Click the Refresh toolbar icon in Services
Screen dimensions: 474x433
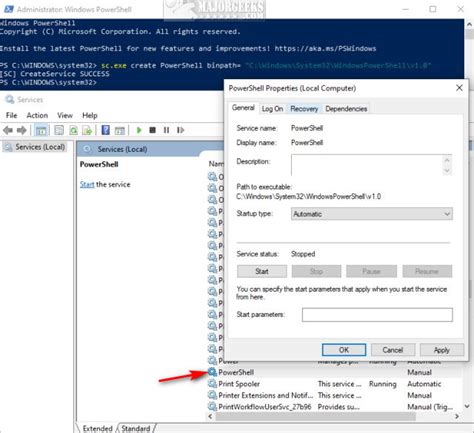point(73,130)
